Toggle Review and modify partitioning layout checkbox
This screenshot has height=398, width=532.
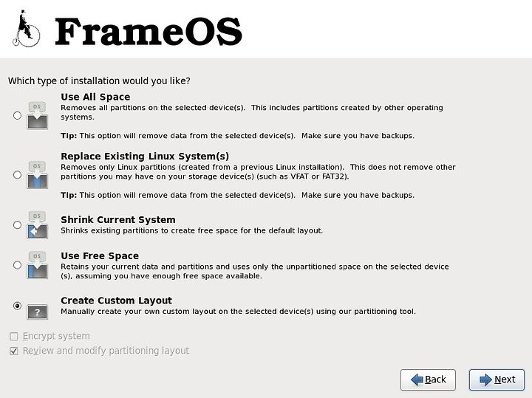click(14, 351)
